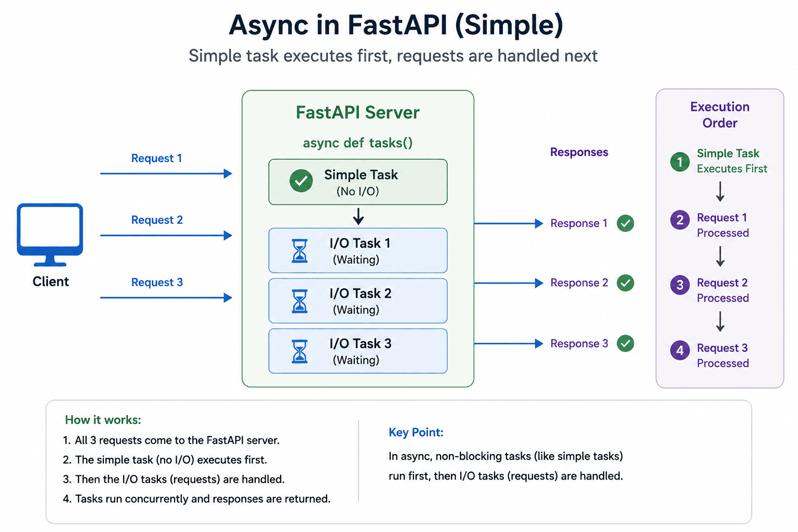Click the "Request 2 Processed" step text

pos(723,290)
